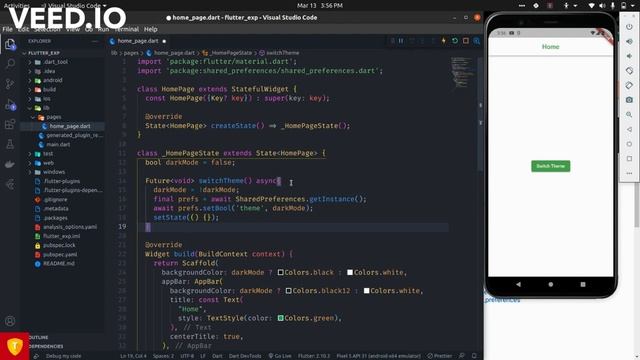Viewport: 640px width, 360px height.
Task: Click Dart DevTools in status bar
Action: pos(245,356)
